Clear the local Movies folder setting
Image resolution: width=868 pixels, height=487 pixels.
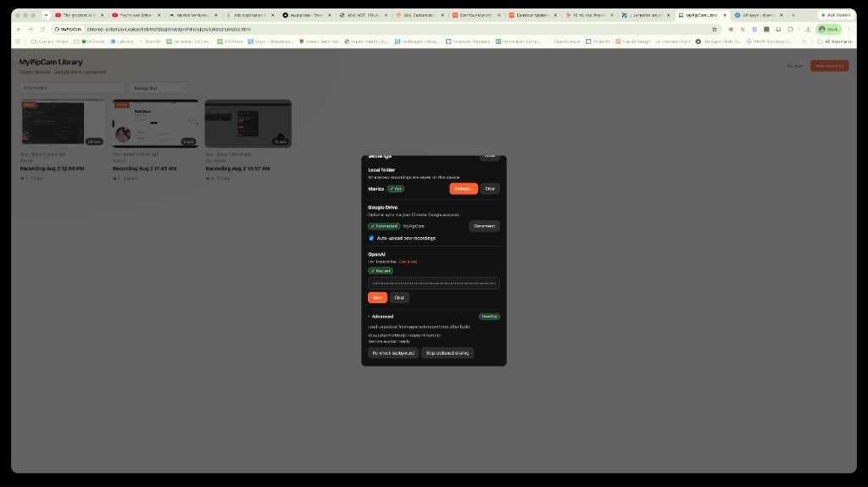(x=490, y=189)
